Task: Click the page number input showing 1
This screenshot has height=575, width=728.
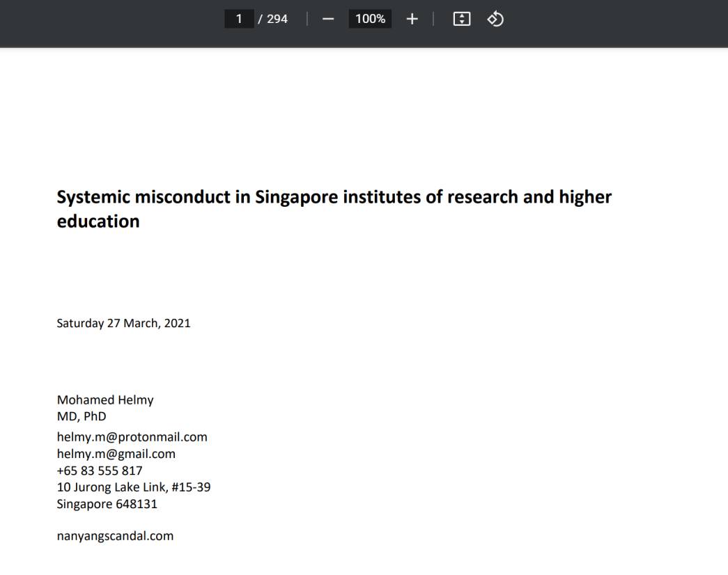Action: [x=239, y=19]
